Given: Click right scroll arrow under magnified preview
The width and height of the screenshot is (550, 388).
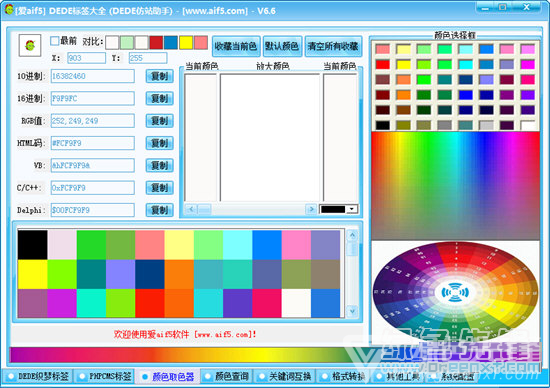Looking at the screenshot, I should coord(311,209).
